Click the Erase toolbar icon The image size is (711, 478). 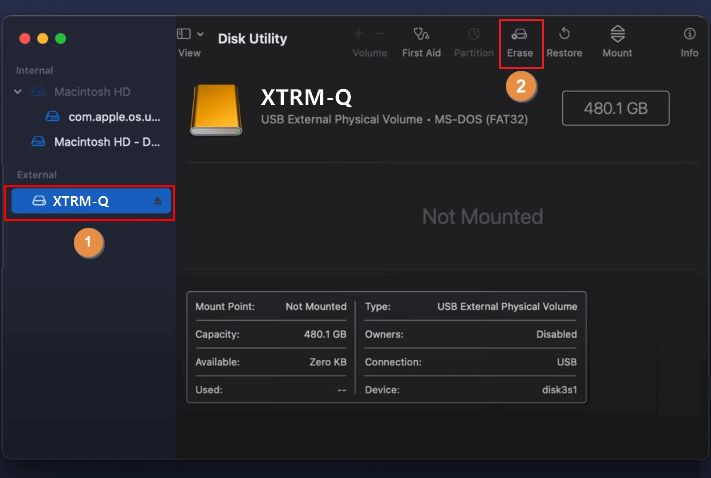[519, 34]
